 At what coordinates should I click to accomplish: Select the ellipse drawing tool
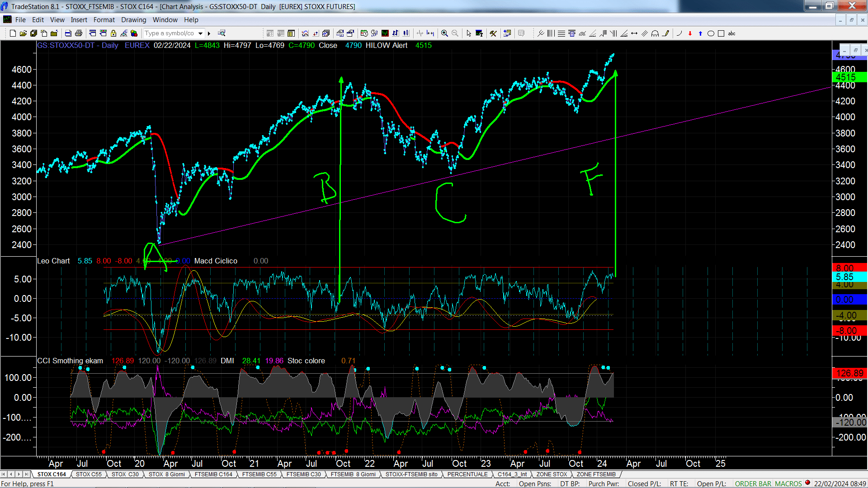coord(711,33)
